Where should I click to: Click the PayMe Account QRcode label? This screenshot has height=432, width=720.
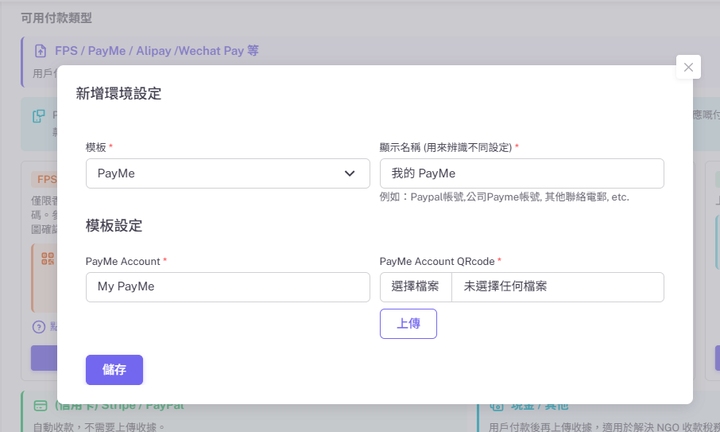point(437,261)
